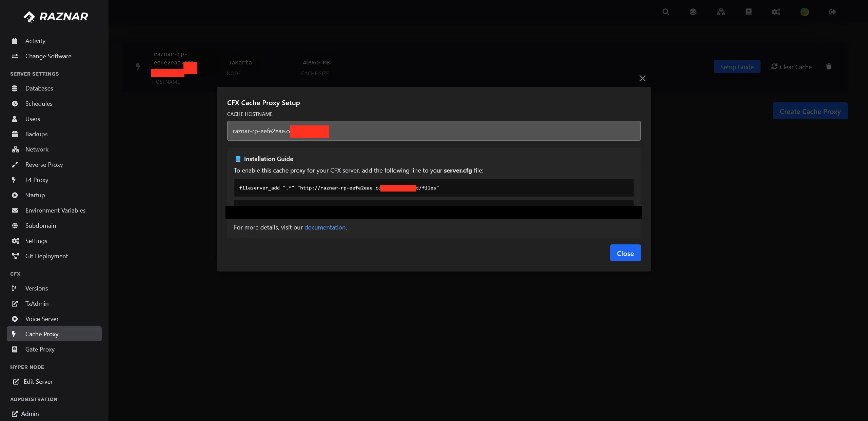Click the blue book icon by Installation Guide
868x421 pixels.
[238, 159]
